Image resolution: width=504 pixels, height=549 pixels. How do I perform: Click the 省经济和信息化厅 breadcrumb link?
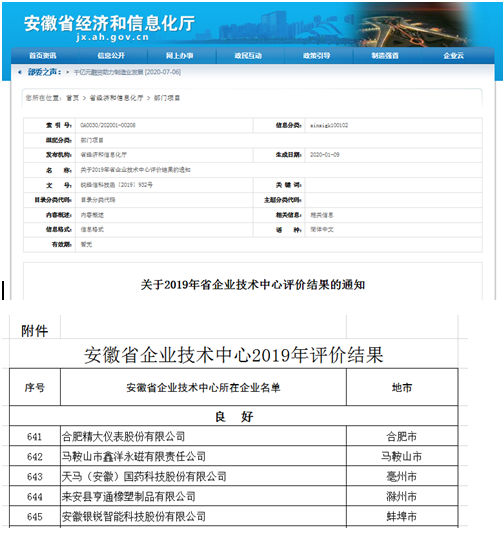coord(116,98)
